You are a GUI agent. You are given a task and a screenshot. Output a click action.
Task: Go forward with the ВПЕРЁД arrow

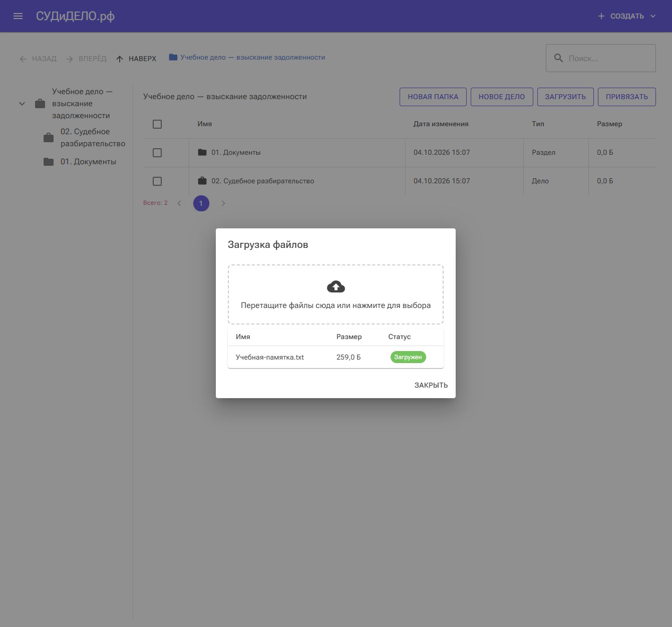(x=70, y=59)
